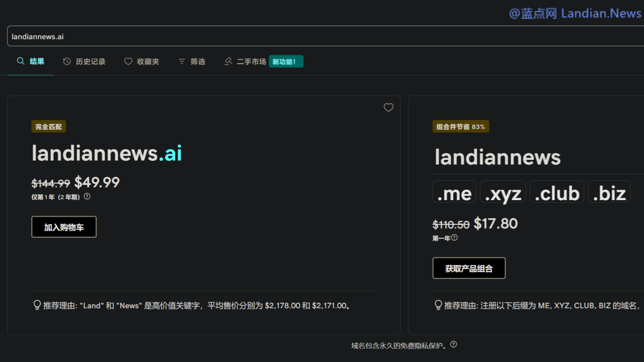This screenshot has height=362, width=644.
Task: Click lightbulb icon beside Land News recommendation
Action: [x=37, y=305]
